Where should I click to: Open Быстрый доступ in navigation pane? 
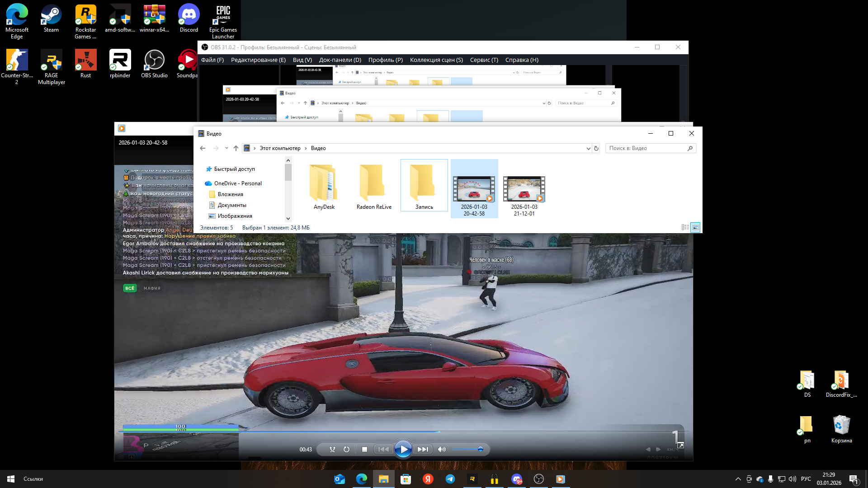pyautogui.click(x=234, y=169)
